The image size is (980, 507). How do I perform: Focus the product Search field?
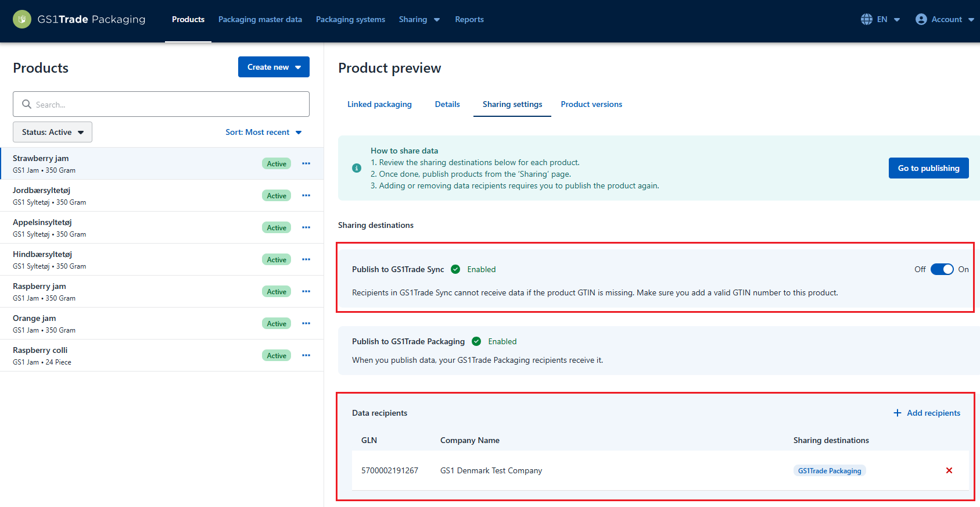click(x=161, y=104)
